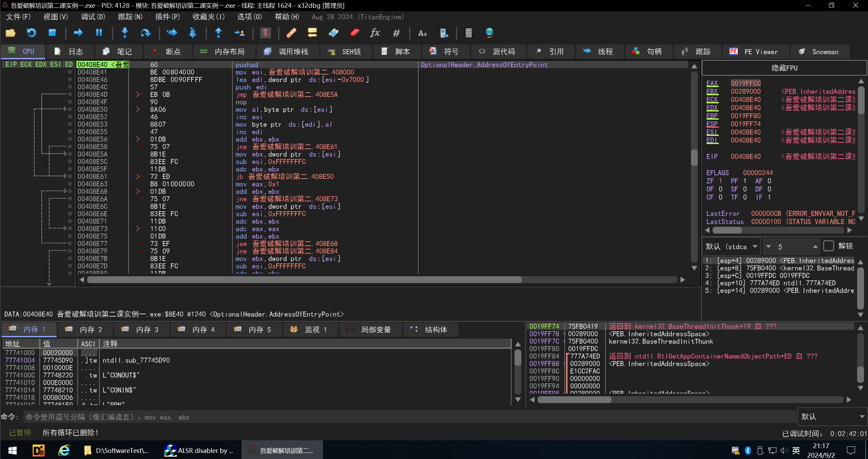Increase the argument count spinner
Screen dimensions: 868x459
pos(815,246)
